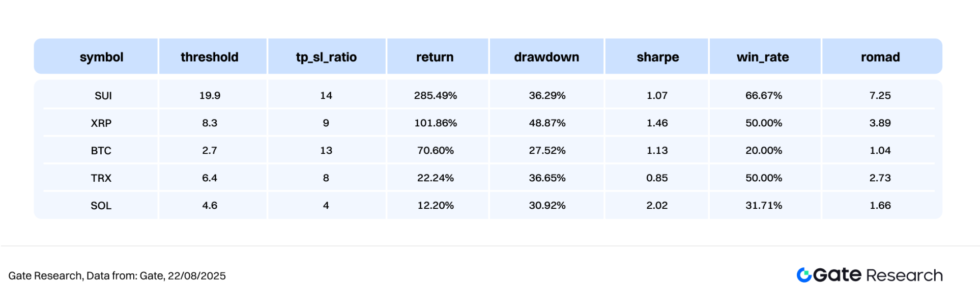Select the 66.67% win rate value
The image size is (980, 305).
[763, 96]
